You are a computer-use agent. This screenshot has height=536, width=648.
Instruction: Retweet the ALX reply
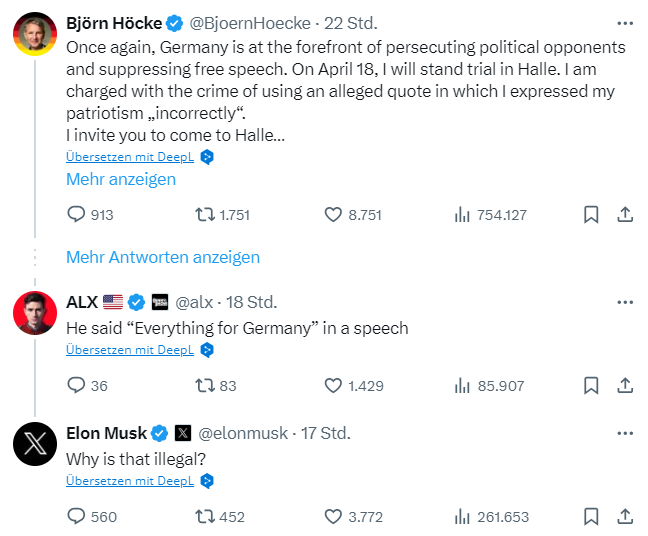click(203, 385)
